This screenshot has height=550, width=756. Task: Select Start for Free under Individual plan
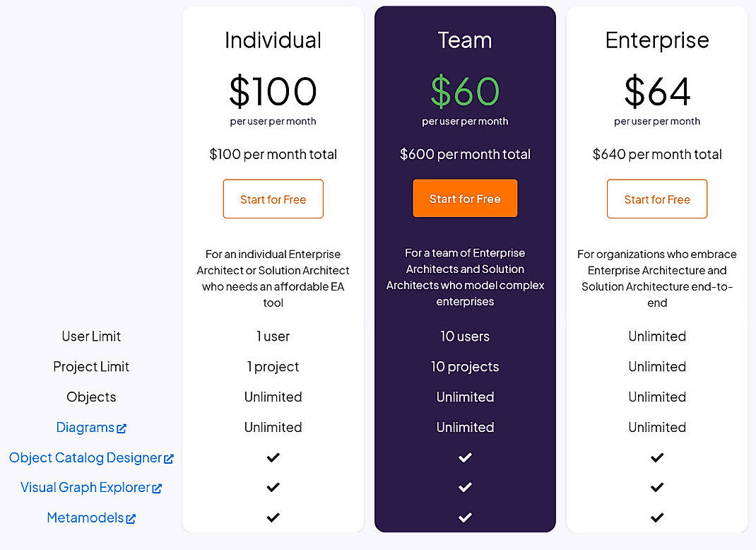click(273, 199)
